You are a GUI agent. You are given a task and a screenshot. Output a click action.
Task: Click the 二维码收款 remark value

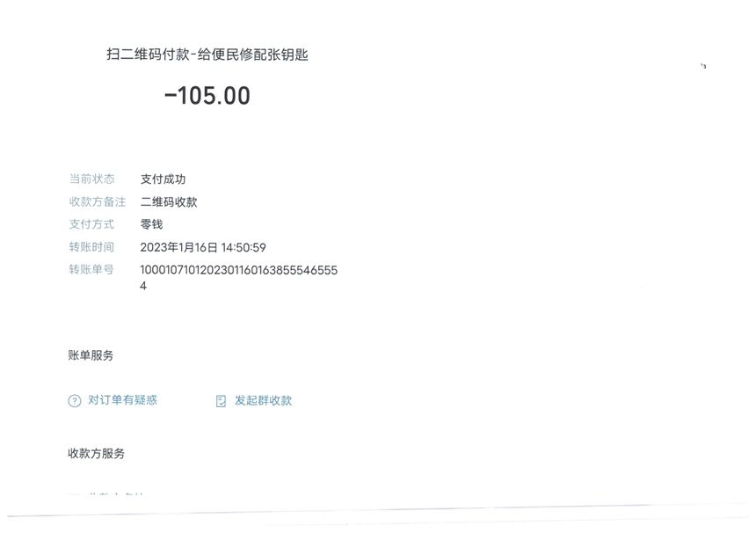click(169, 201)
